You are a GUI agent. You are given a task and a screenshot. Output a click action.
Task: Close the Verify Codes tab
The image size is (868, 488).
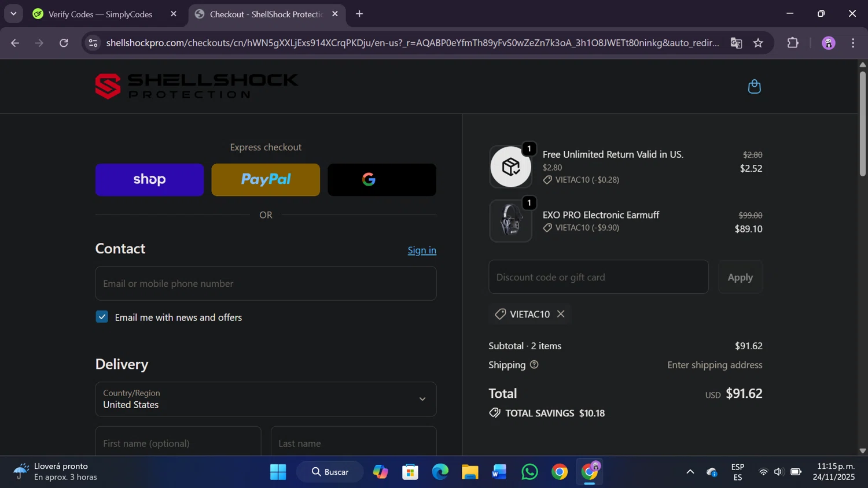click(174, 14)
